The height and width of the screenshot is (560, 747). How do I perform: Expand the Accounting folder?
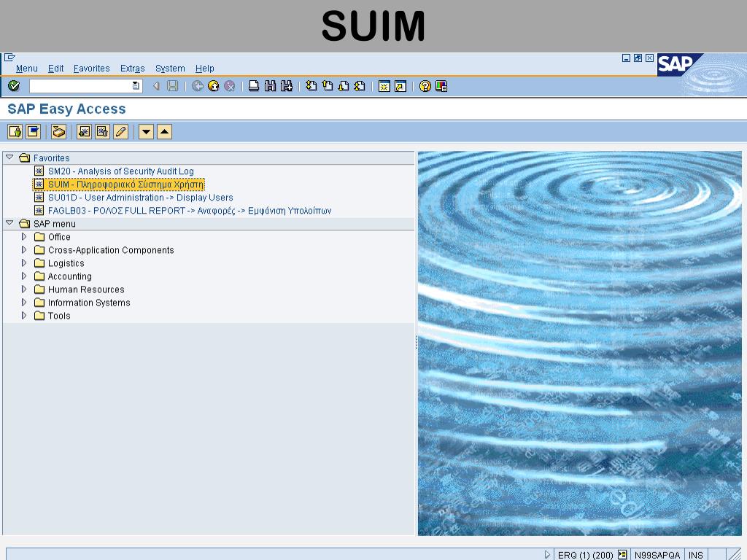coord(24,276)
